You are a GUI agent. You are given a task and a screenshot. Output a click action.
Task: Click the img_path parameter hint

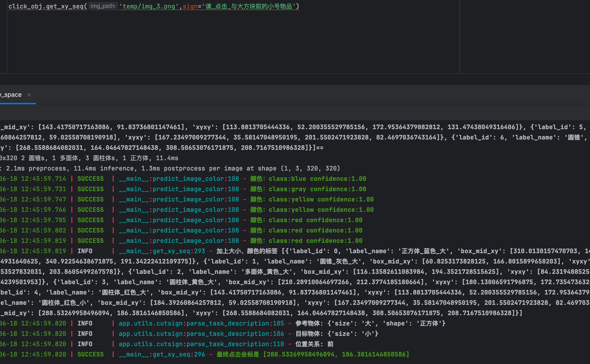coord(103,6)
